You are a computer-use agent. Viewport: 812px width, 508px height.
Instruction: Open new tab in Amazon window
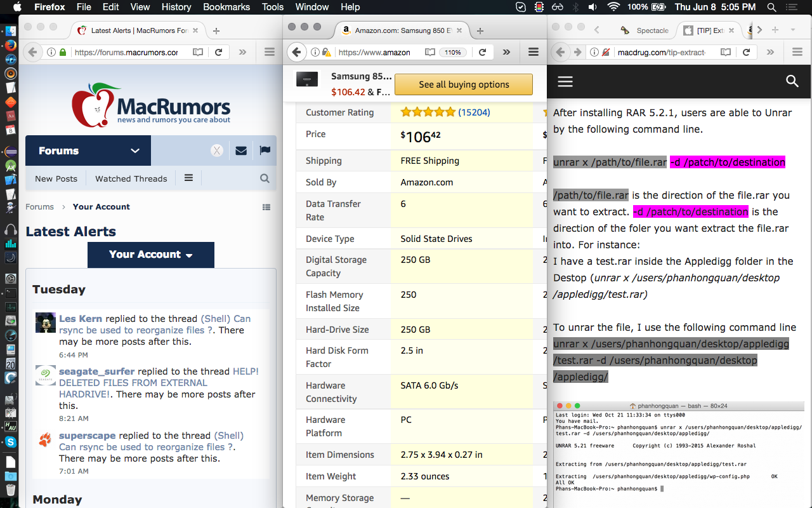click(480, 30)
